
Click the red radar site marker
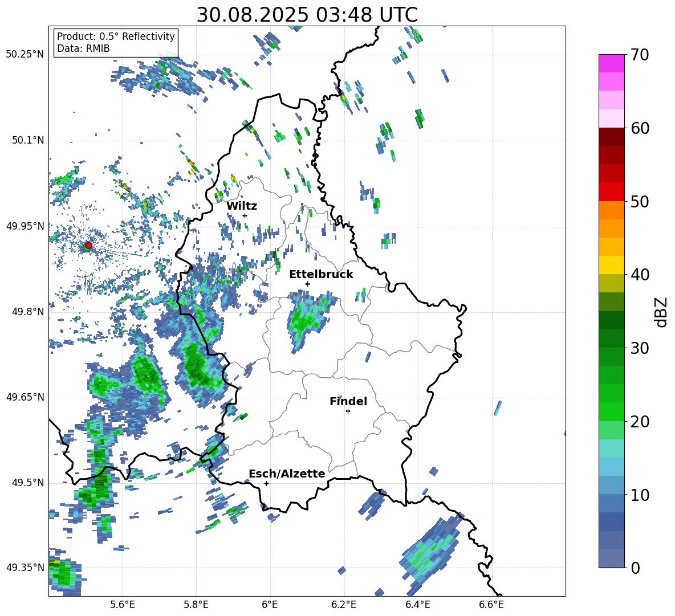pos(88,246)
